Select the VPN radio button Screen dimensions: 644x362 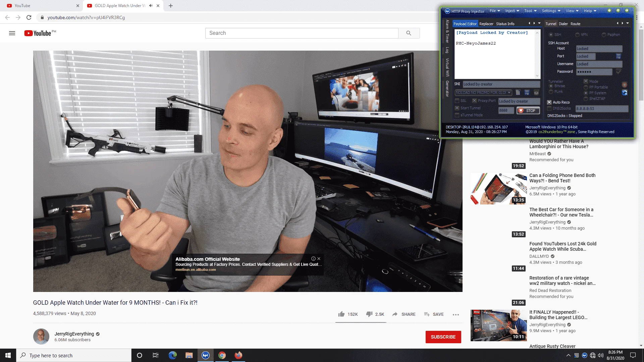[x=577, y=35]
